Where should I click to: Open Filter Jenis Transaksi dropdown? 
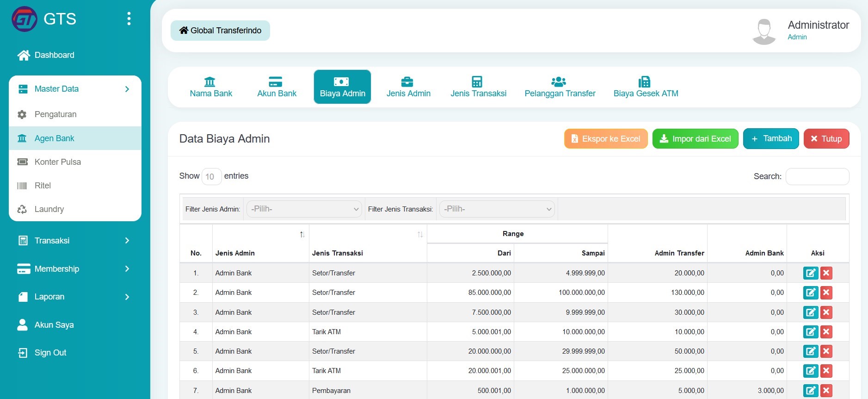coord(497,209)
